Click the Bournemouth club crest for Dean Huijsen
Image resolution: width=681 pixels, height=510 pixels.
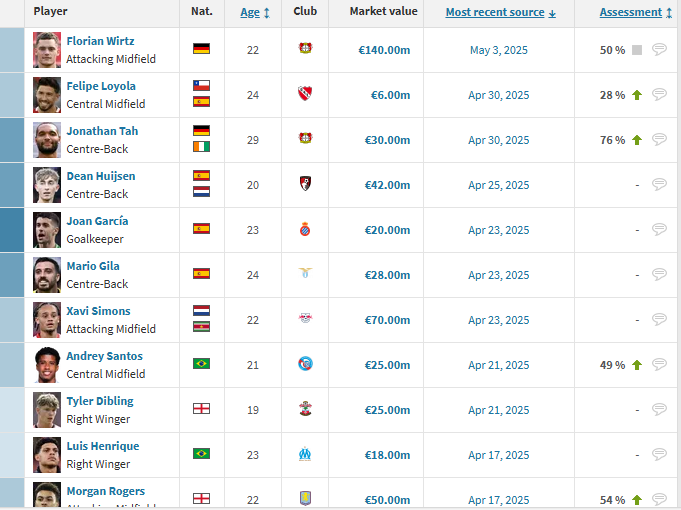pyautogui.click(x=305, y=183)
